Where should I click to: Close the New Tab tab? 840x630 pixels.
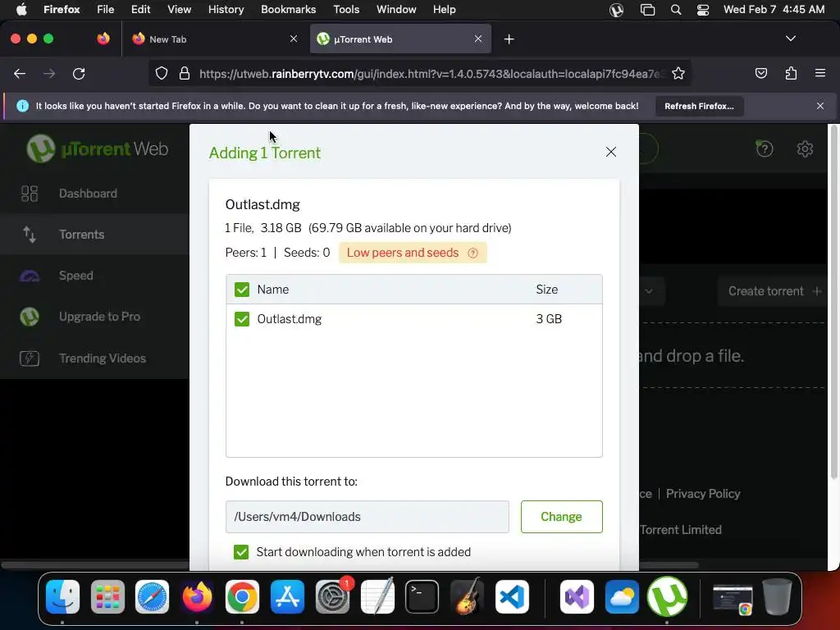[x=294, y=39]
